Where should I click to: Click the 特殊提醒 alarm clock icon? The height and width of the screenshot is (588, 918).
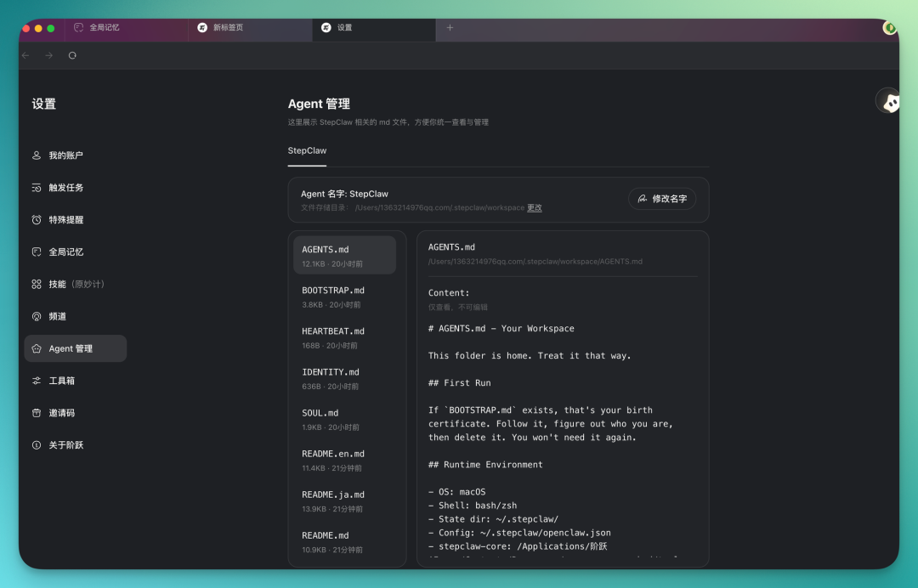(37, 220)
